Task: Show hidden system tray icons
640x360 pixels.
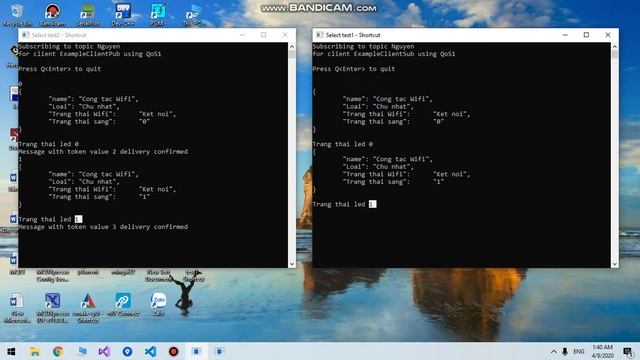Action: [553, 351]
